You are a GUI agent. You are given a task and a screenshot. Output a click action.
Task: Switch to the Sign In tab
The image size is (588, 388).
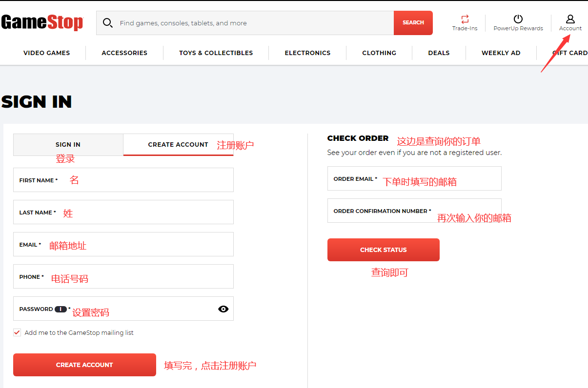point(68,145)
